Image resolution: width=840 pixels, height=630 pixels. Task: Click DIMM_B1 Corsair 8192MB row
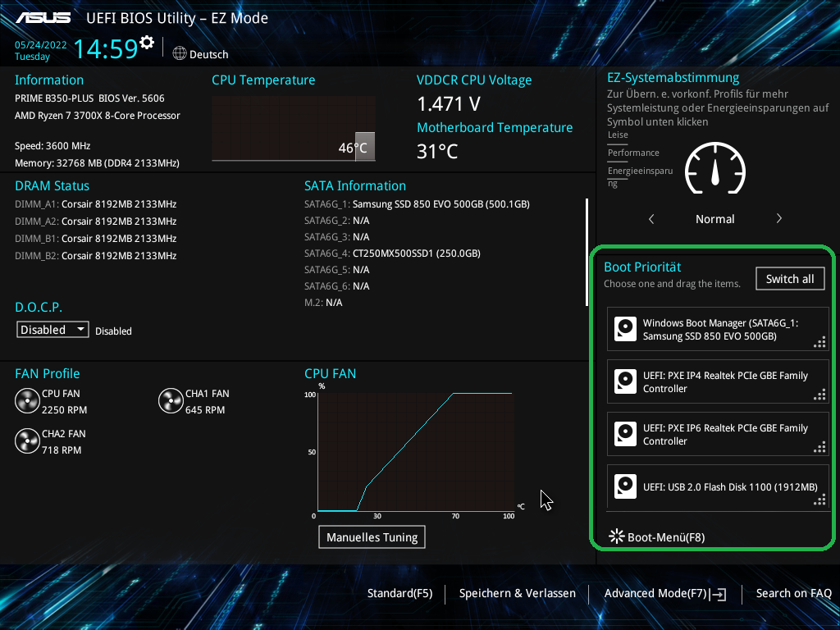[96, 239]
